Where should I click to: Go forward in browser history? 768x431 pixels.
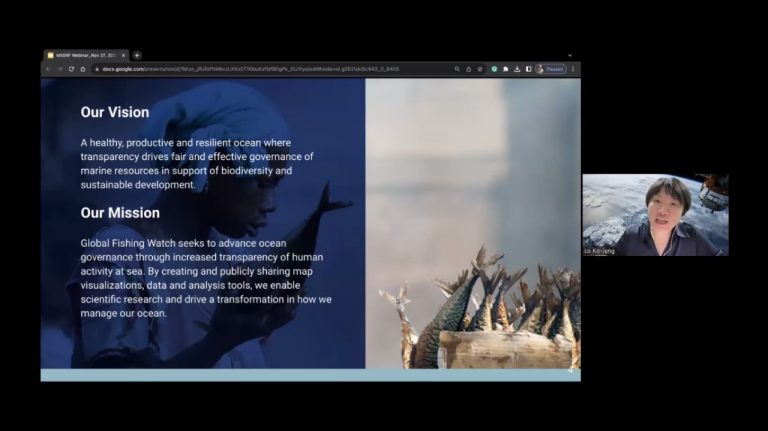pos(60,69)
